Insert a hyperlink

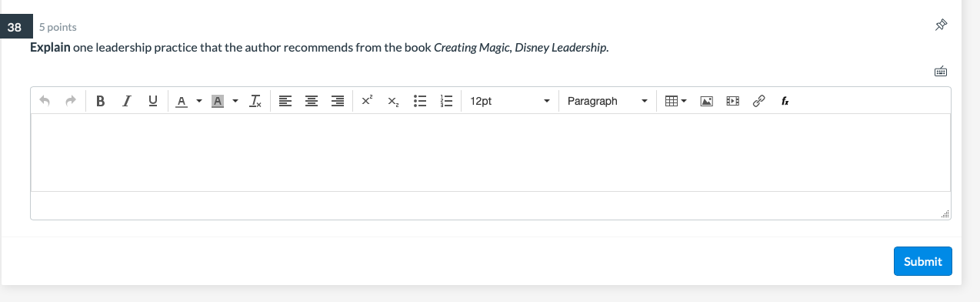click(758, 101)
